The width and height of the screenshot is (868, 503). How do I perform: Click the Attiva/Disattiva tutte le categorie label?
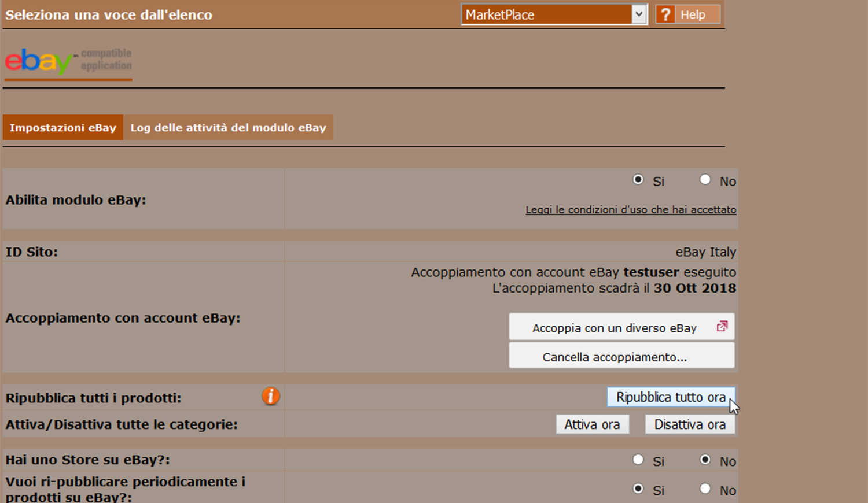click(122, 424)
